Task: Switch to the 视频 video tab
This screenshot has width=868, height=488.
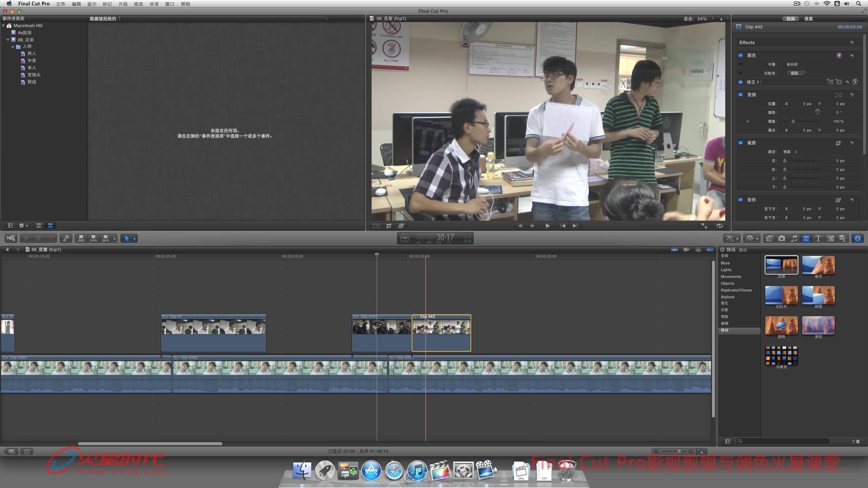Action: click(x=791, y=19)
